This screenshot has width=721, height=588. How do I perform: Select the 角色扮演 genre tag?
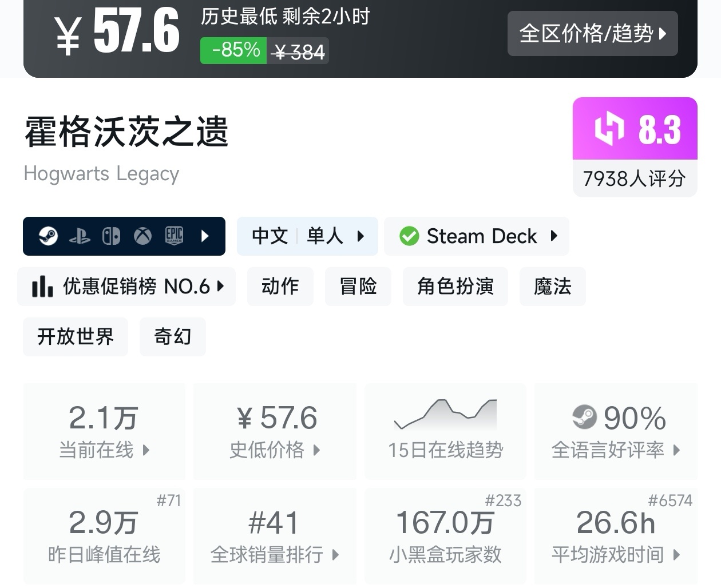pyautogui.click(x=455, y=287)
